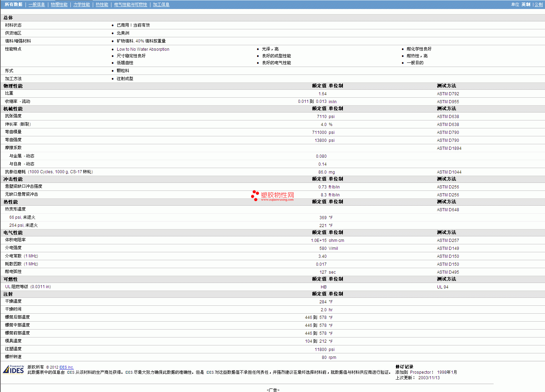
Task: Open the 力学性能 tab
Action: (x=81, y=4)
